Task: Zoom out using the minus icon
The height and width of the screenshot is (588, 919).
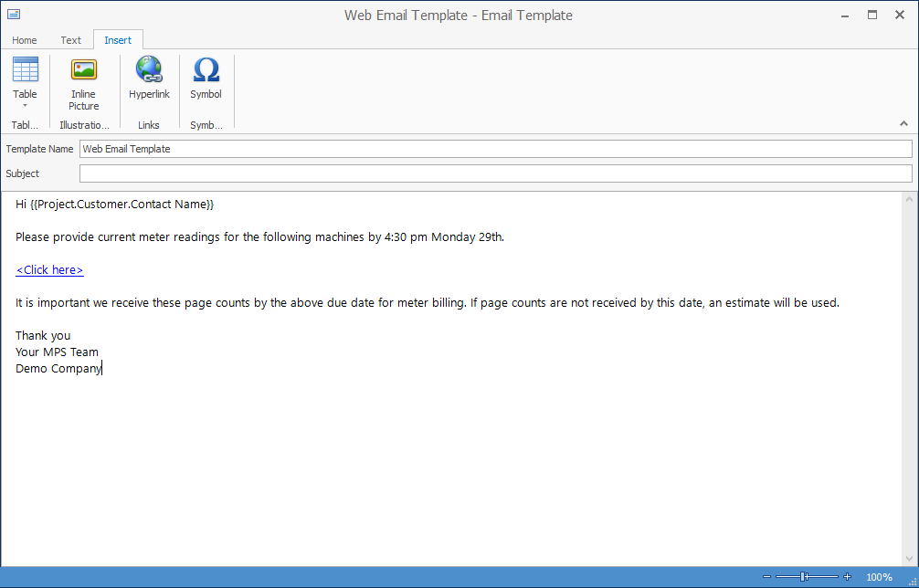Action: point(767,576)
